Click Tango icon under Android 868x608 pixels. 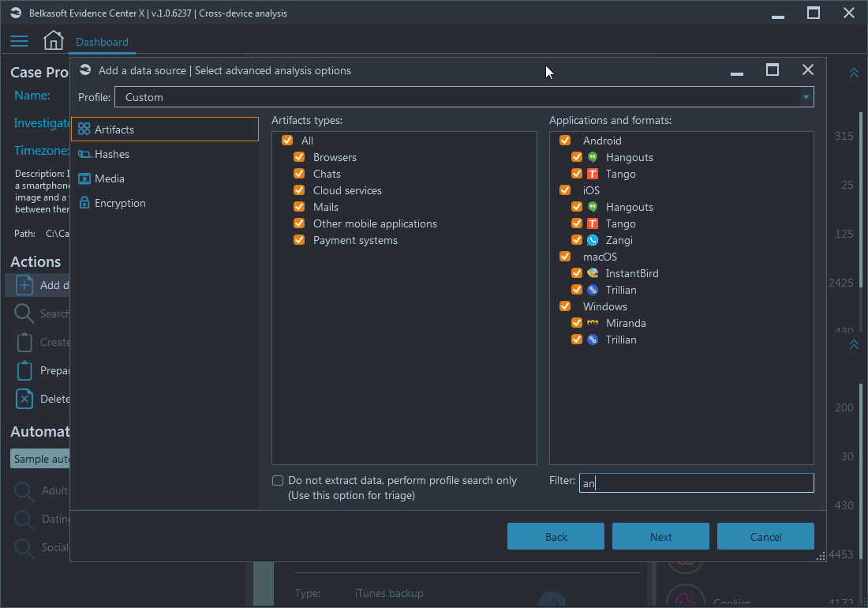(x=593, y=173)
